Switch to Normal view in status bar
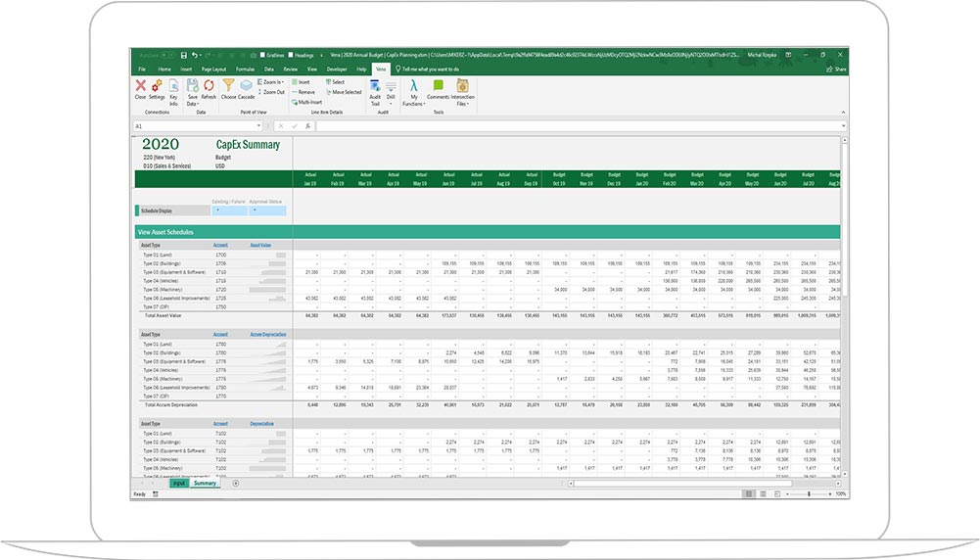The width and height of the screenshot is (980, 560). click(x=749, y=494)
